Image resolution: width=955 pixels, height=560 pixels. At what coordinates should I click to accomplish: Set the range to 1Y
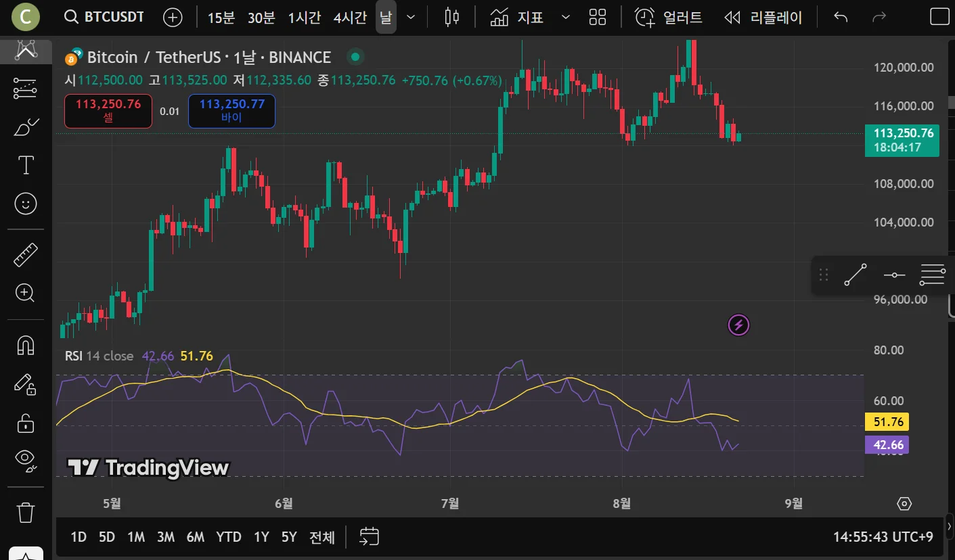tap(261, 537)
